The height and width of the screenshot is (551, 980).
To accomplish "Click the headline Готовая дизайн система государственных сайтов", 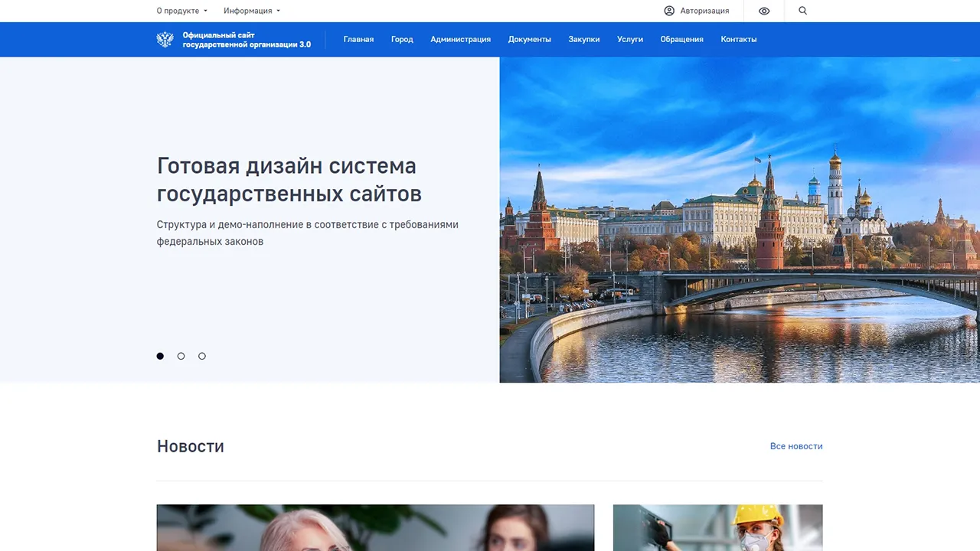I will 289,179.
